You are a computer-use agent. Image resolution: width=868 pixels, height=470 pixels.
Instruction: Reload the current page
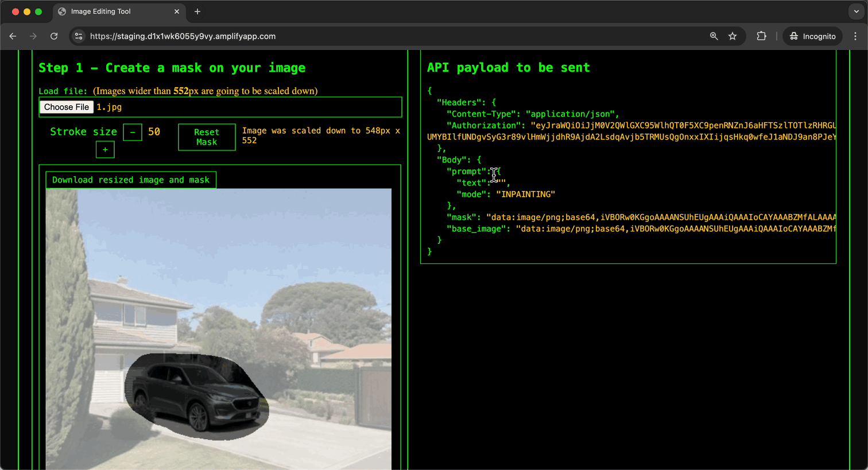(54, 36)
